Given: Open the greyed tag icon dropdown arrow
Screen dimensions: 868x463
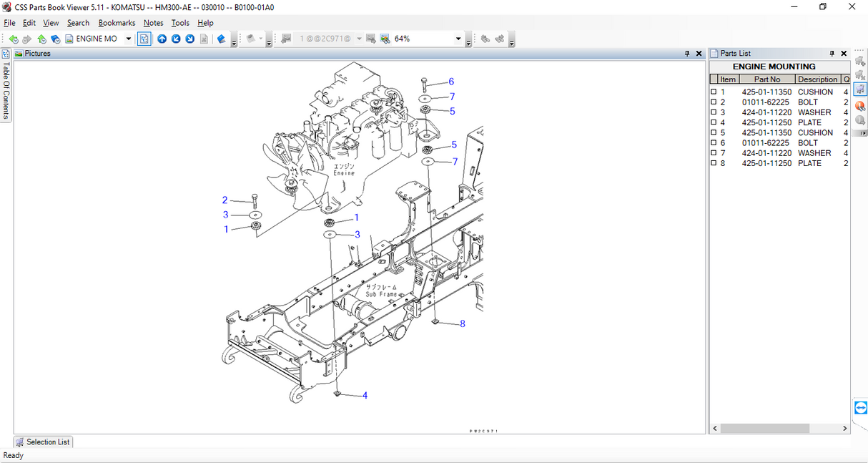Looking at the screenshot, I should click(x=260, y=39).
